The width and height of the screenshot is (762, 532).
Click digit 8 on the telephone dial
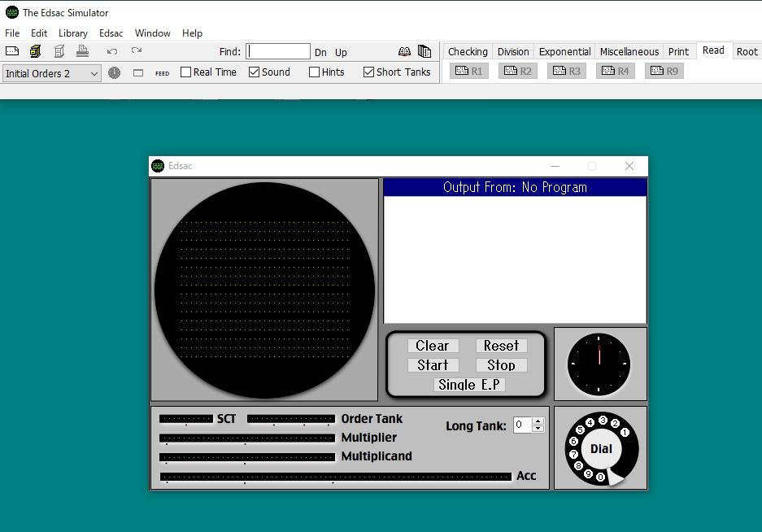578,465
